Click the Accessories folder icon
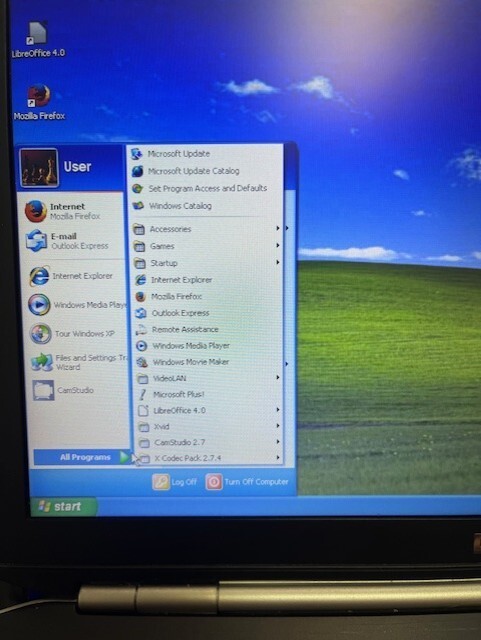This screenshot has width=481, height=640. tap(139, 229)
